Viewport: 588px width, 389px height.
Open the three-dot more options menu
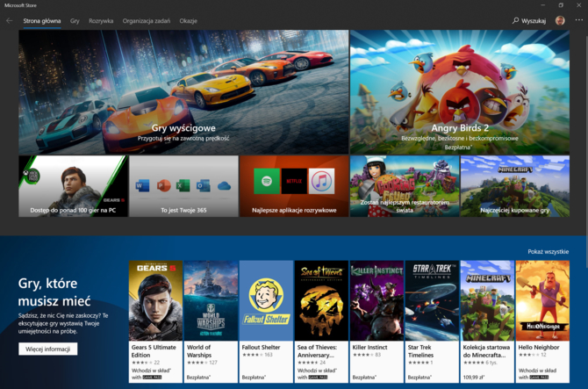(579, 20)
